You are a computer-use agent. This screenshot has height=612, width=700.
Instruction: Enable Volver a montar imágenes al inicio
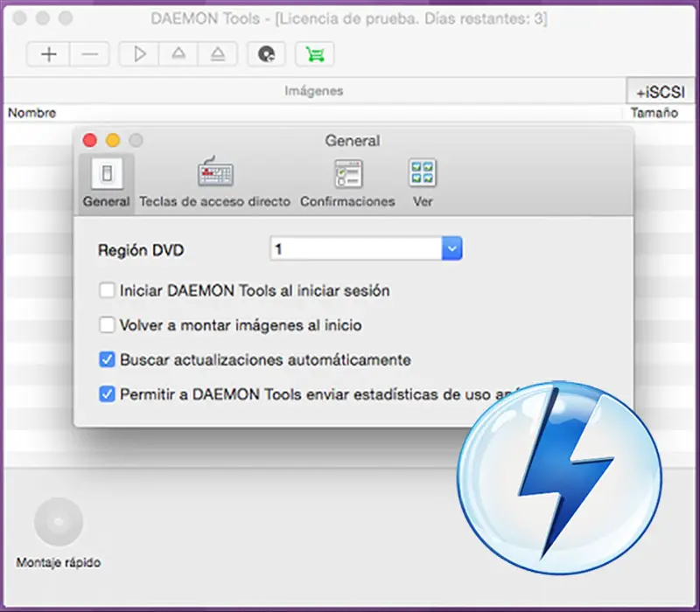(x=107, y=324)
